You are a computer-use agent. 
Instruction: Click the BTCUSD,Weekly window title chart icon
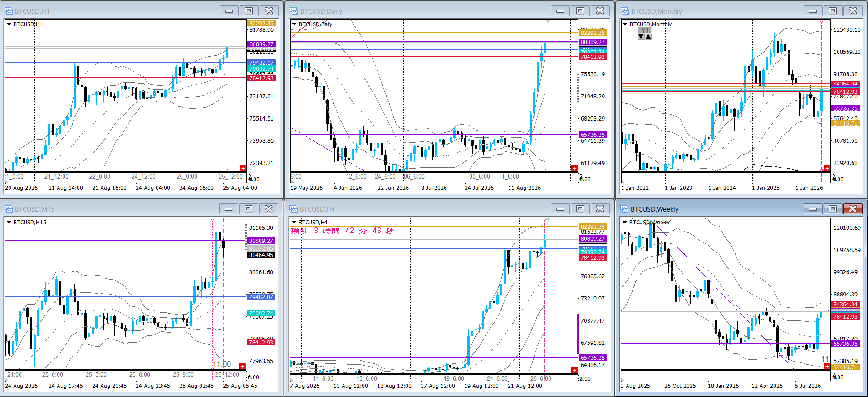point(625,209)
